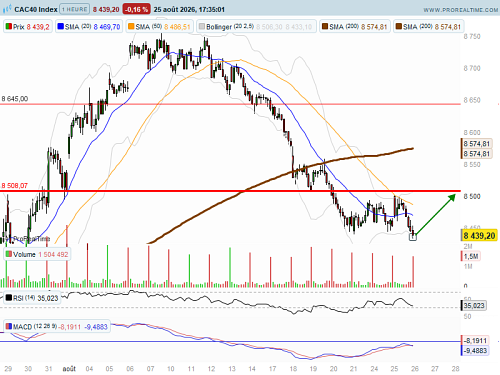Click the 8 508,07 red line label
Viewport: 500px width, 375px height.
[x=15, y=186]
